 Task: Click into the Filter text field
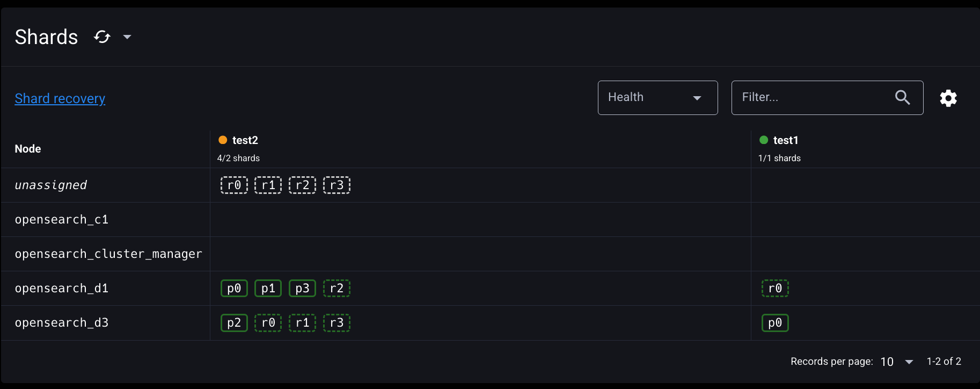pyautogui.click(x=810, y=98)
